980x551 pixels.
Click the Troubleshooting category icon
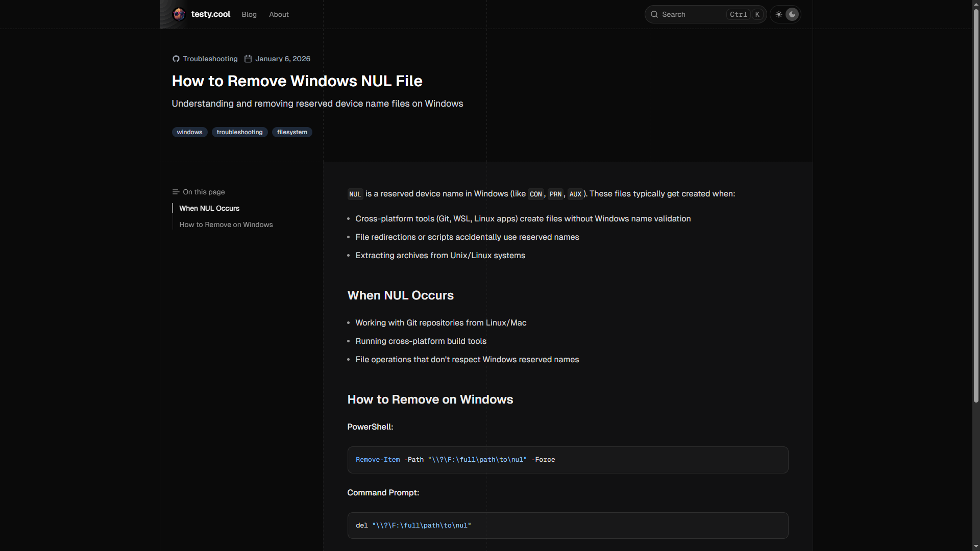(x=176, y=59)
